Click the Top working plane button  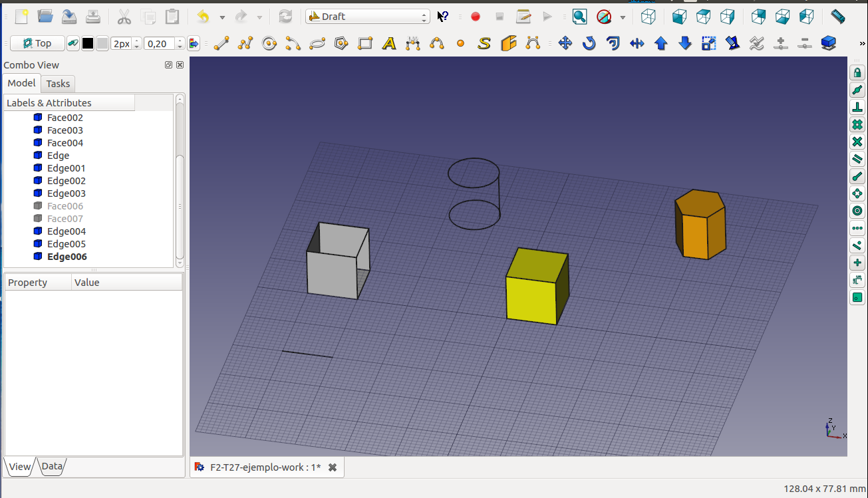[38, 44]
